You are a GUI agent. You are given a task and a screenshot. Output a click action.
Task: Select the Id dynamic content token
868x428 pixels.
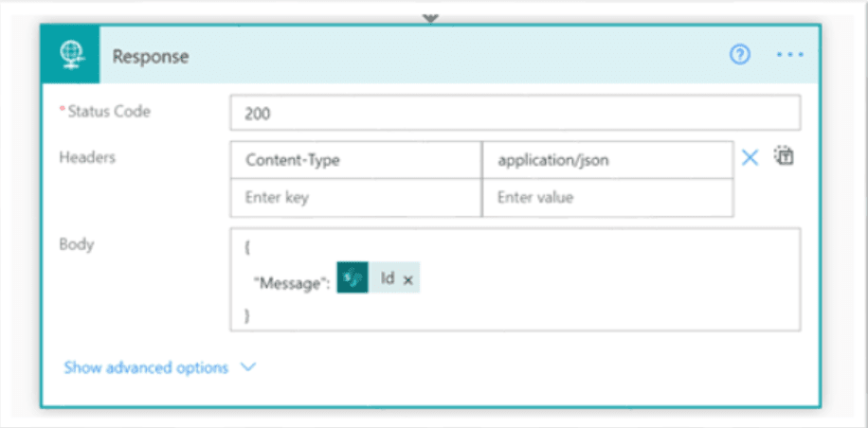387,279
